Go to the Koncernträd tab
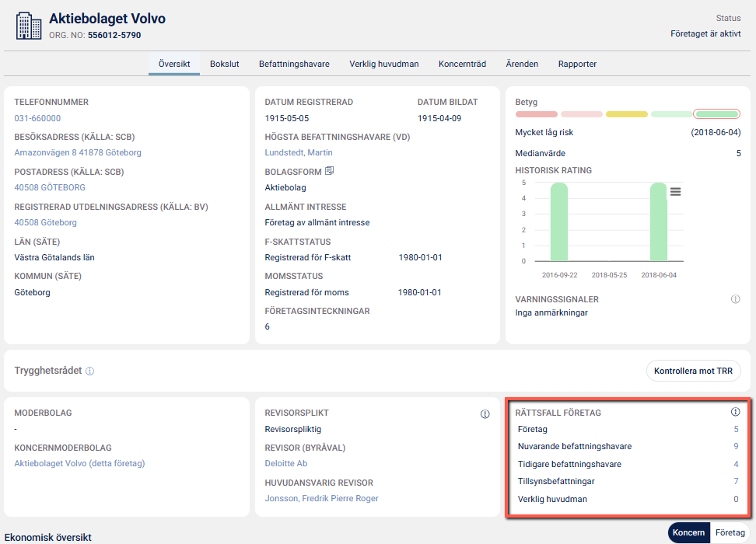Viewport: 756px width, 544px height. 462,64
